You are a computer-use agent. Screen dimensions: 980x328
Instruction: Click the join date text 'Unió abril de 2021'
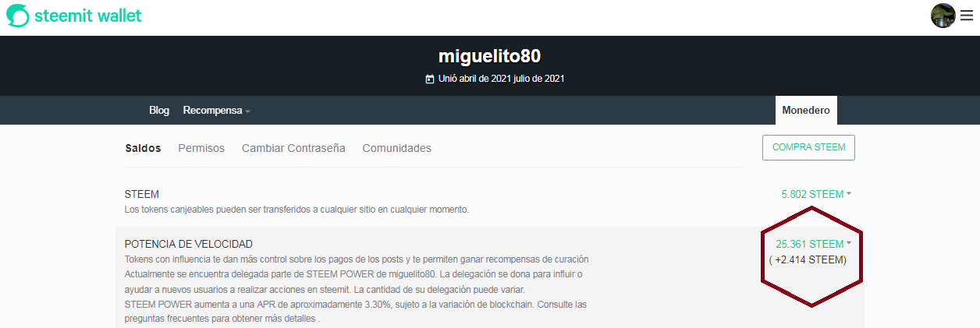click(x=474, y=79)
